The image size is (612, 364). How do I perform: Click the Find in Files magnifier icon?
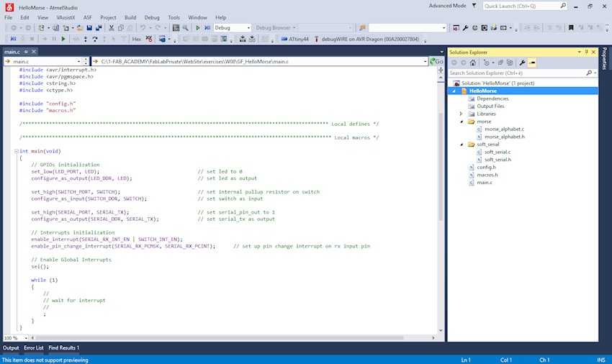pos(185,28)
